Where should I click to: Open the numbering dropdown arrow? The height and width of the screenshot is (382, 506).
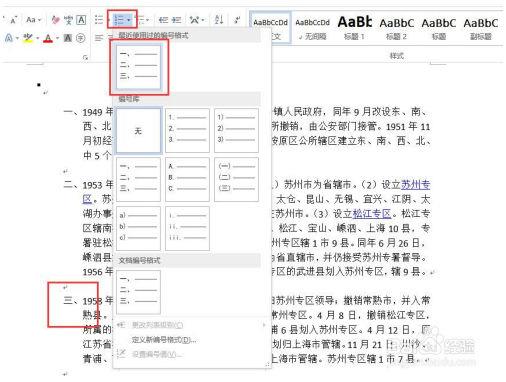point(129,20)
